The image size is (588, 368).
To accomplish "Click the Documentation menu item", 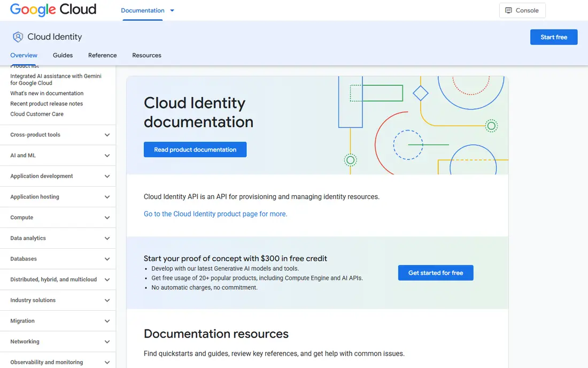I will tap(143, 11).
